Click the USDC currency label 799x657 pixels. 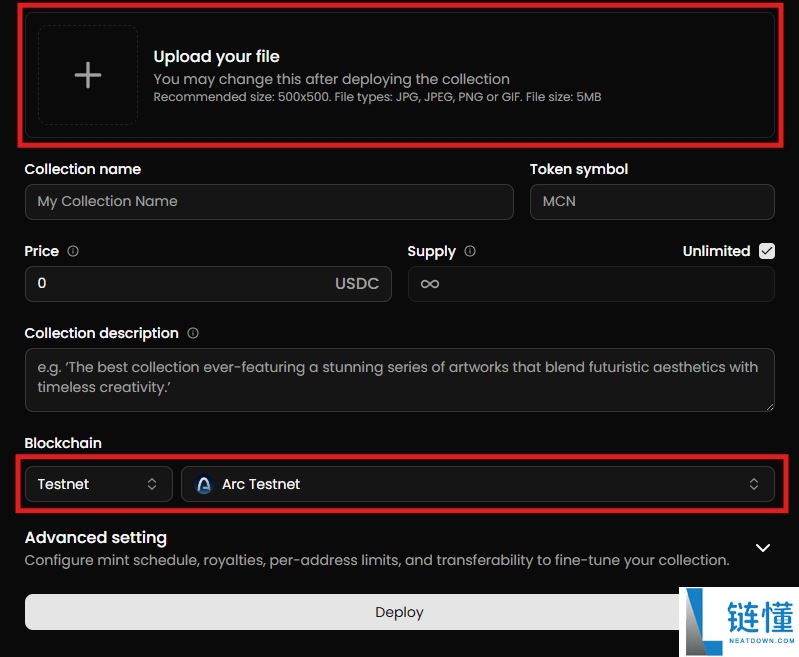click(x=357, y=284)
